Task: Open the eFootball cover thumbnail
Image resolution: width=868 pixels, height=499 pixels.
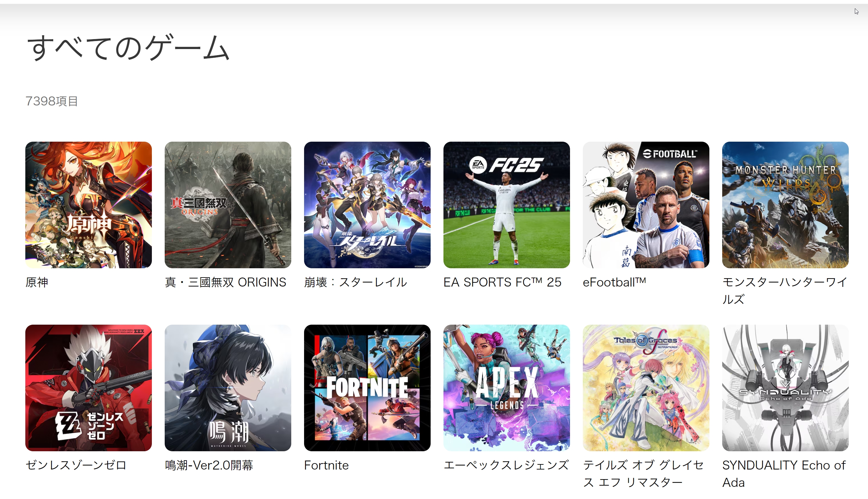Action: tap(646, 204)
